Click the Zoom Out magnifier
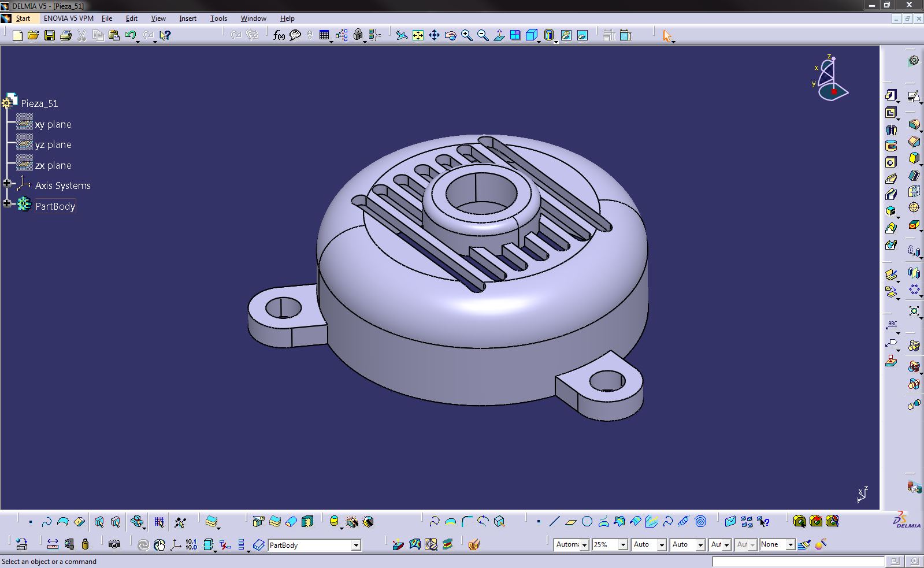Screen dimensions: 924x568 point(483,35)
